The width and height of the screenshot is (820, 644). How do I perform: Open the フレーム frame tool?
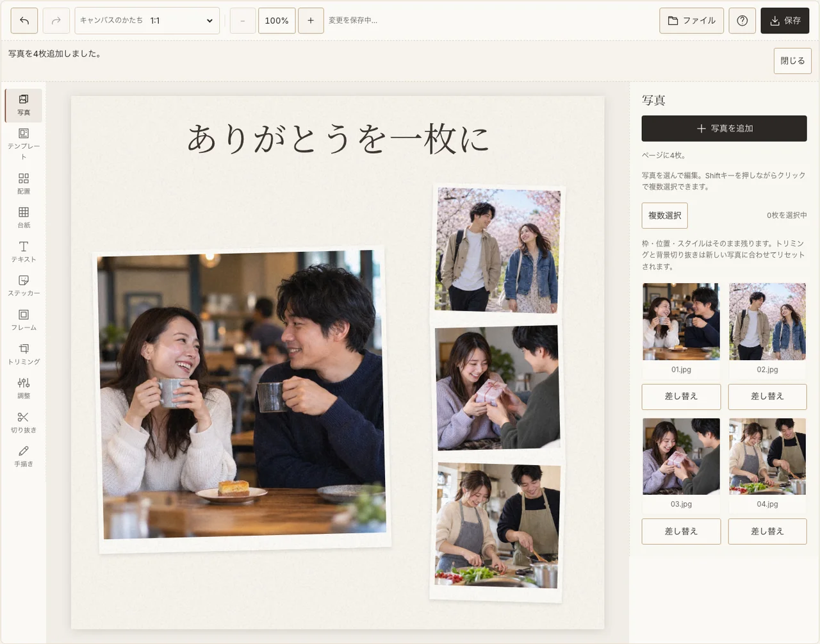[24, 320]
